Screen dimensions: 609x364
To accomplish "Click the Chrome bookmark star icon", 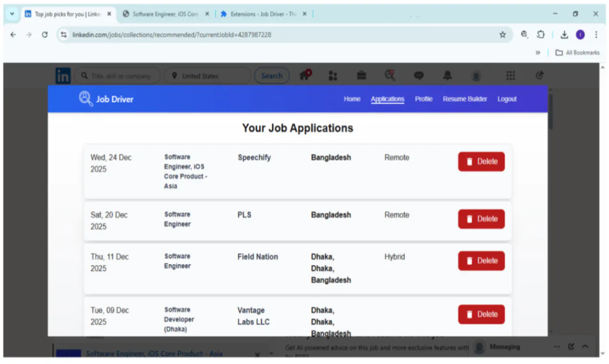I will click(x=503, y=34).
